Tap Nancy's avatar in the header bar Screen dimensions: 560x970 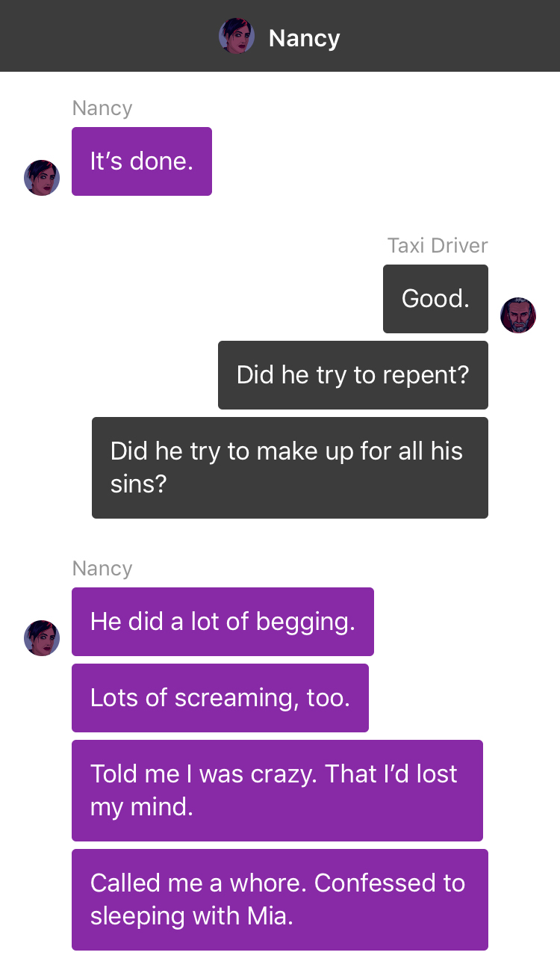click(237, 36)
